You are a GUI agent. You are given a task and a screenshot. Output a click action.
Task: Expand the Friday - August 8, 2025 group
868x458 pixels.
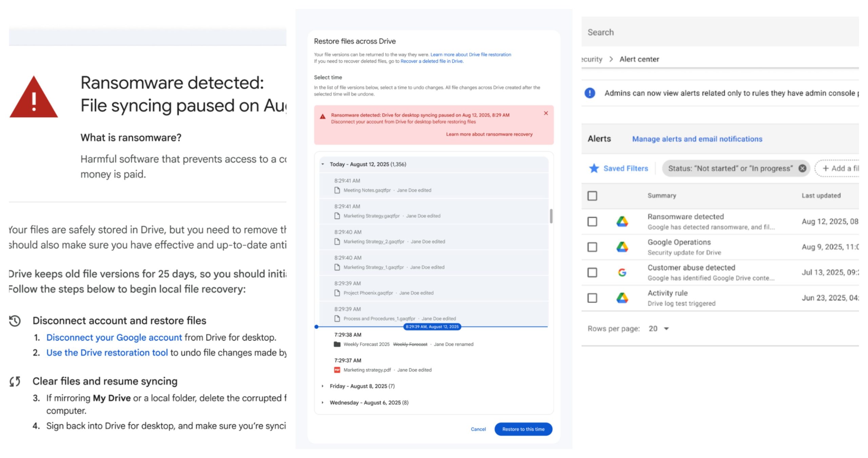323,386
